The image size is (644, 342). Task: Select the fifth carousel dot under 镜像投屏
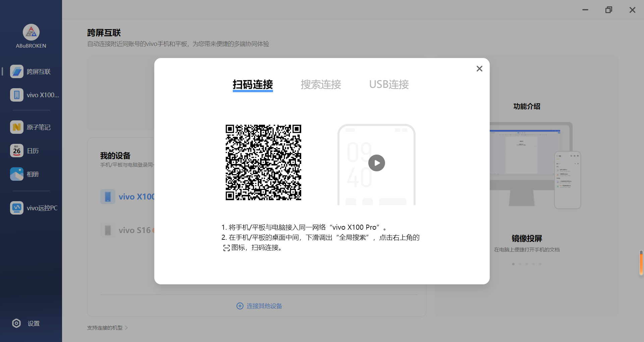click(x=540, y=264)
